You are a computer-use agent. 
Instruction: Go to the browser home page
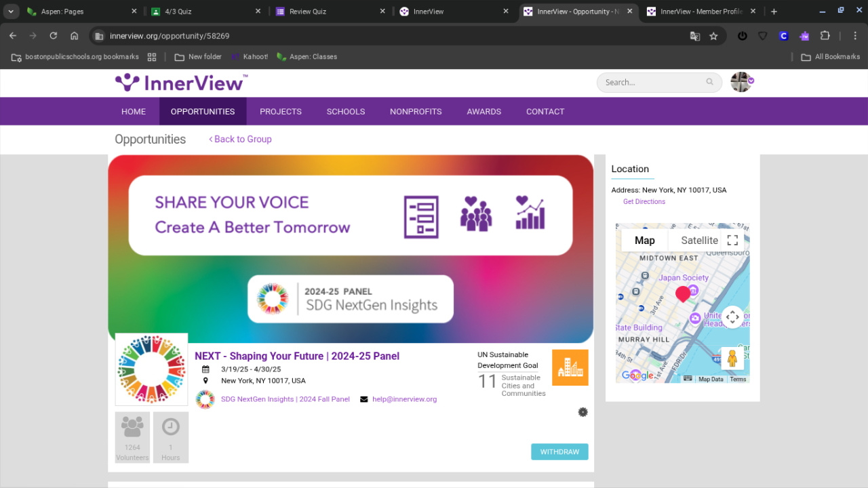75,36
